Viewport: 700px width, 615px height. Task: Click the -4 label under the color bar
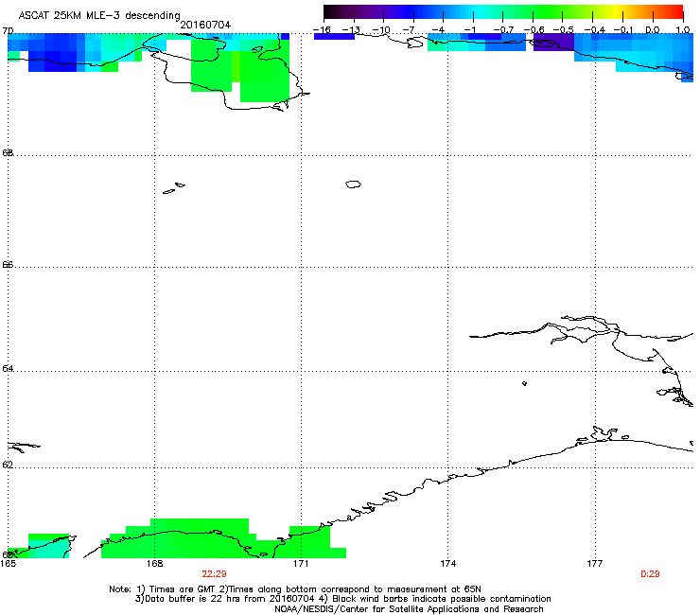(440, 30)
